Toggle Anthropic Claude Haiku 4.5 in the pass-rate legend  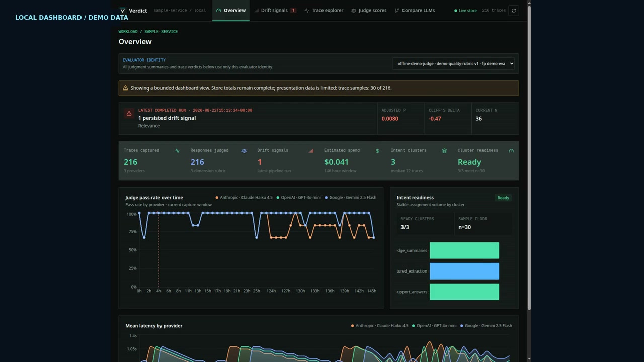244,198
